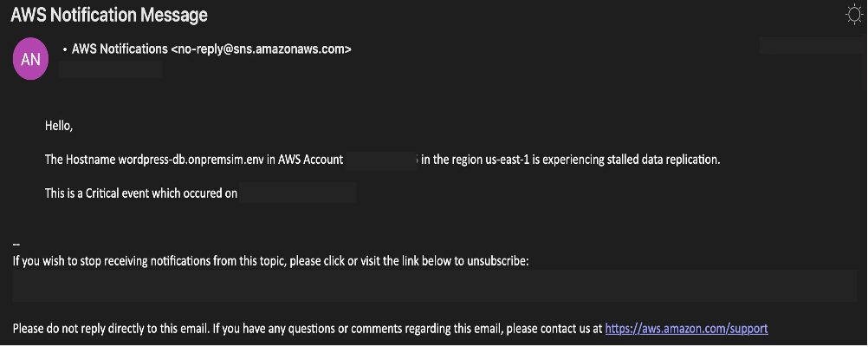Viewport: 868px width, 347px height.
Task: Toggle light mode with the sun icon
Action: click(855, 15)
